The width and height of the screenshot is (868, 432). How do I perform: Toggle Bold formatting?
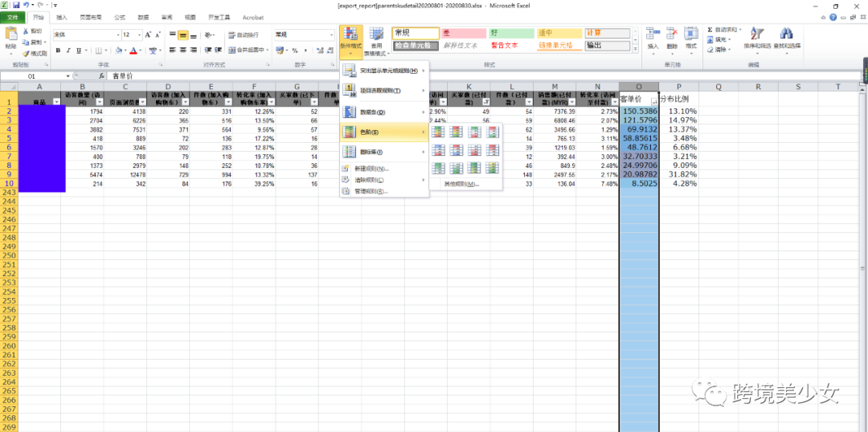[57, 50]
